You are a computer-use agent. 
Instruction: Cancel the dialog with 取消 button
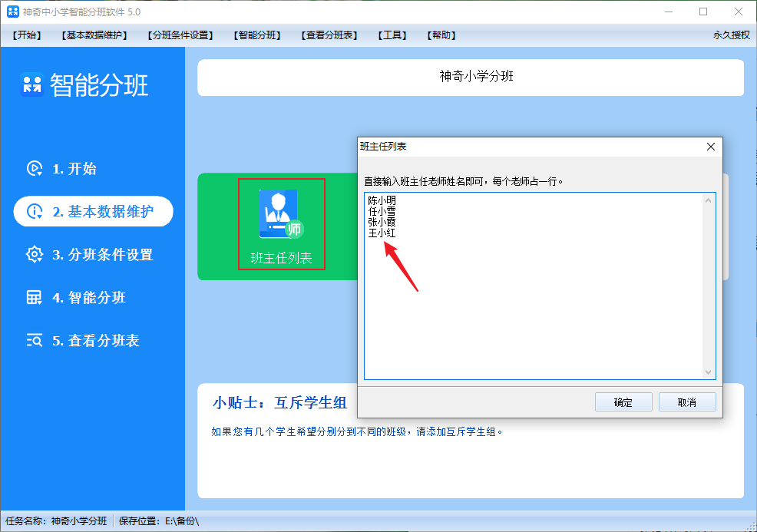(x=687, y=402)
